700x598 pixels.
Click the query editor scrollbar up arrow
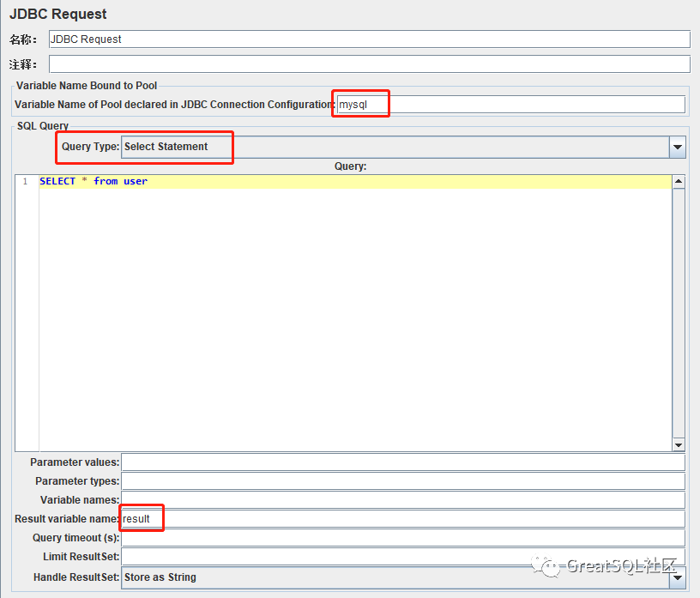tap(679, 181)
